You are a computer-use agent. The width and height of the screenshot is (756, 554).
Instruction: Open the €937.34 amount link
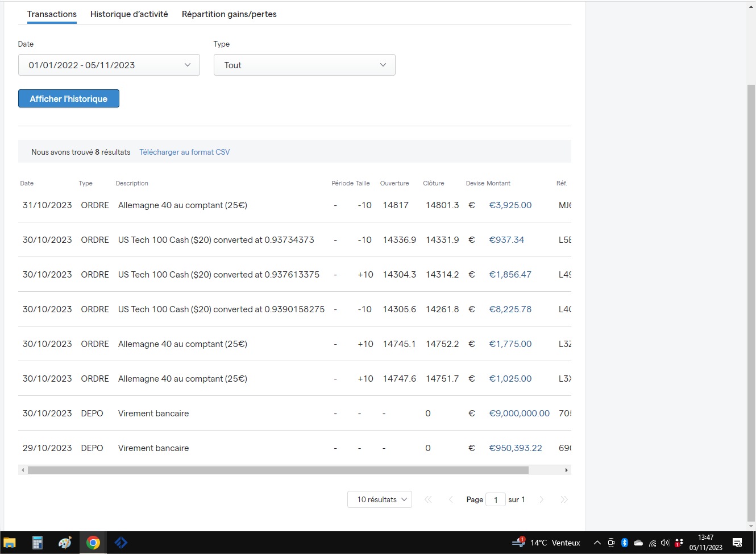pyautogui.click(x=506, y=240)
